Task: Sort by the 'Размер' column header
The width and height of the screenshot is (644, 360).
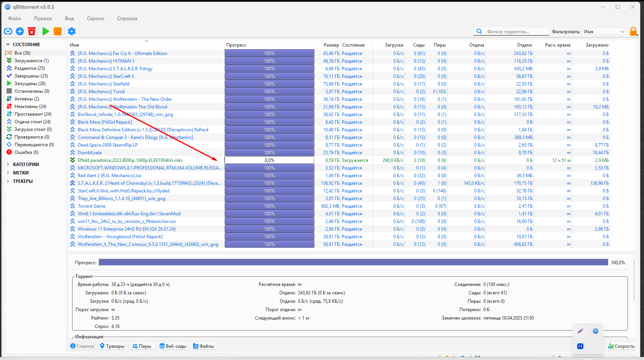Action: pos(327,45)
